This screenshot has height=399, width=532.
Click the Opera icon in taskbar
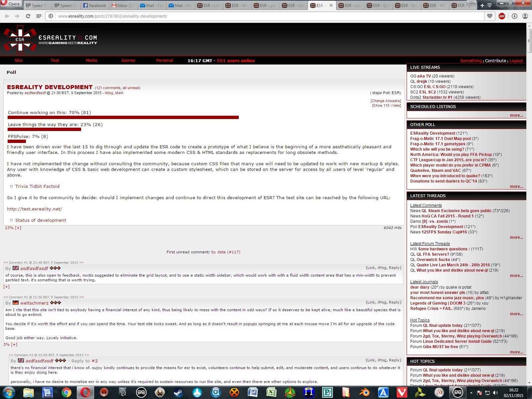click(85, 393)
